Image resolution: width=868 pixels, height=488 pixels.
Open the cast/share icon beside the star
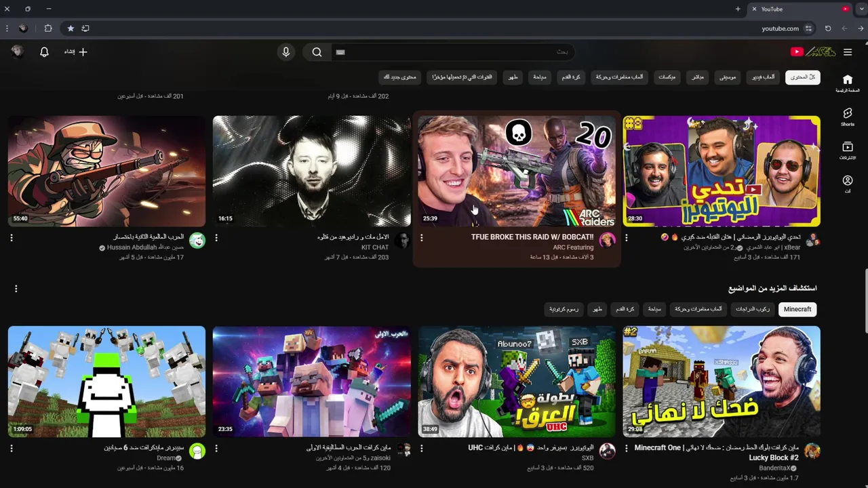[85, 28]
